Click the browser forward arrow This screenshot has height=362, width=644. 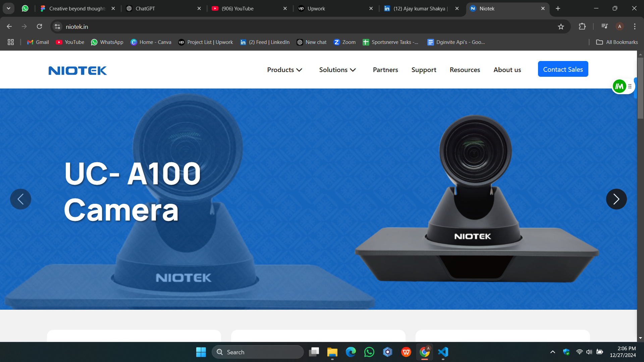24,26
